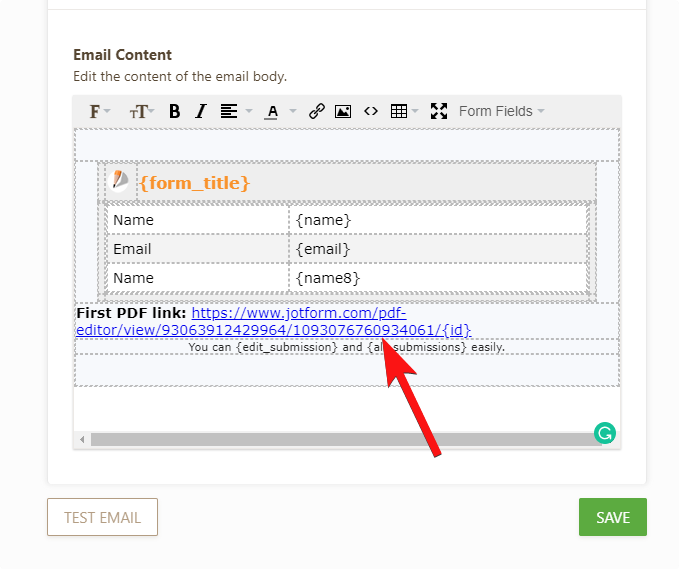This screenshot has width=679, height=569.
Task: Click the {name8} value cell
Action: [x=437, y=278]
